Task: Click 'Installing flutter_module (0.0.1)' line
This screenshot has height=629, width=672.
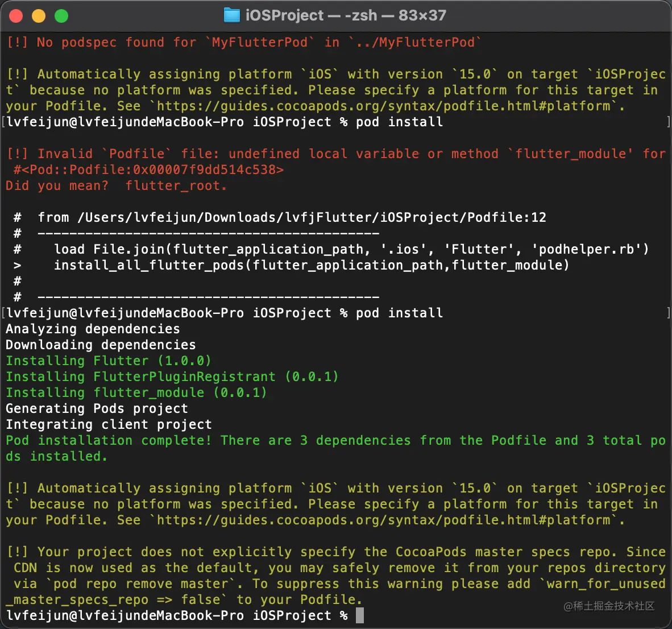Action: pos(136,392)
